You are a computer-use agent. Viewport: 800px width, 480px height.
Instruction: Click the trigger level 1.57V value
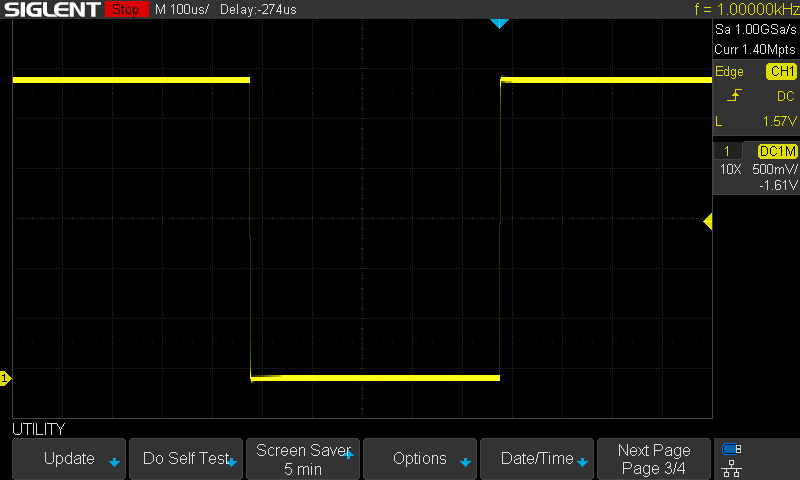click(x=780, y=121)
